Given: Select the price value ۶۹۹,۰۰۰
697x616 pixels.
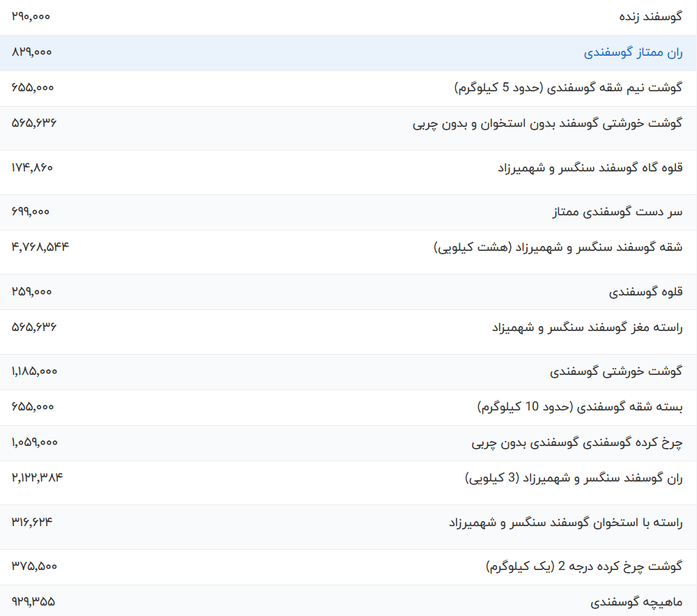Looking at the screenshot, I should click(x=30, y=212).
